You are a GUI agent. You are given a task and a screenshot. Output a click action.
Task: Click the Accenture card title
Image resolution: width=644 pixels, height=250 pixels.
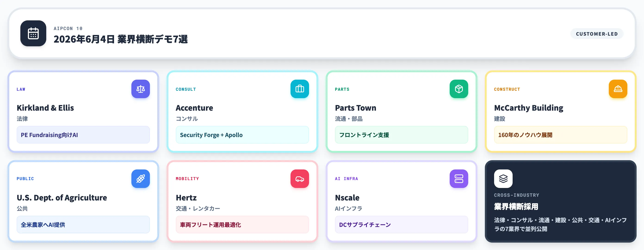pos(194,108)
